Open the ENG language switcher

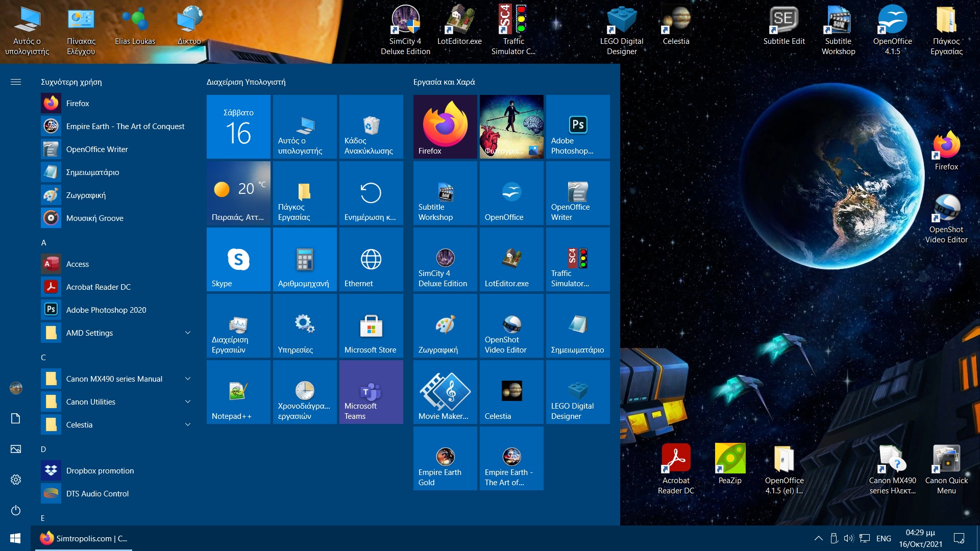(x=884, y=538)
